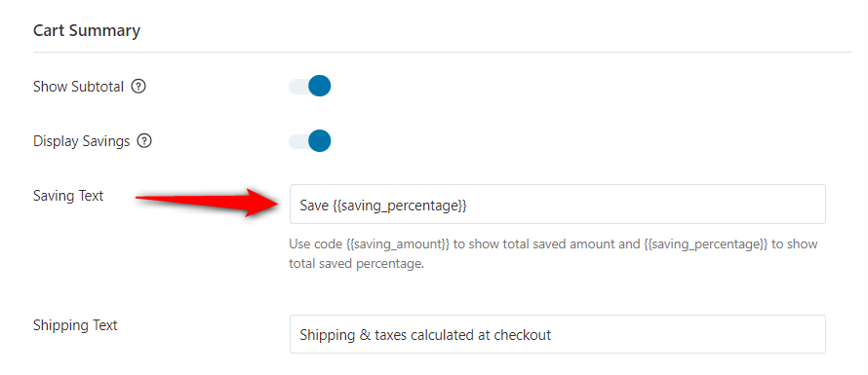Open the help icon next to Display Savings

tap(144, 141)
